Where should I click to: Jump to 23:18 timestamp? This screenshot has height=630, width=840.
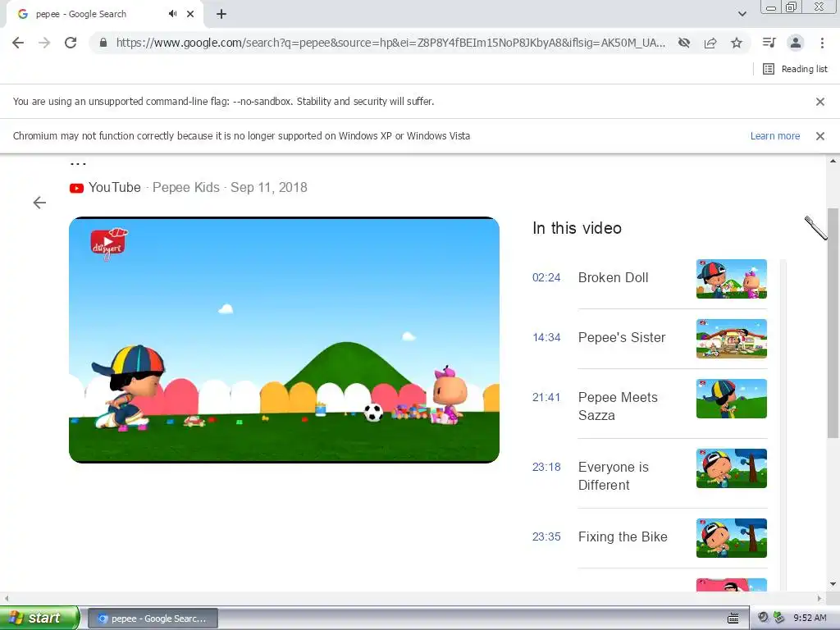(x=546, y=467)
